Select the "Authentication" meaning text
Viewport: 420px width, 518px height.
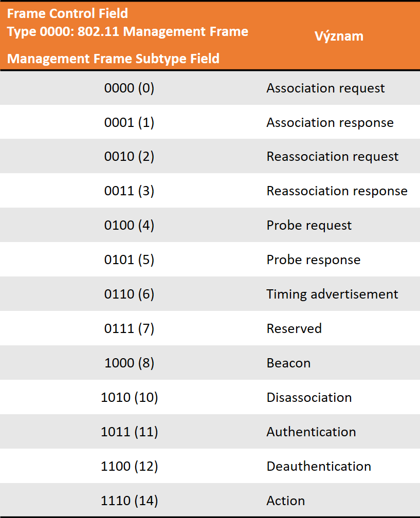(311, 432)
